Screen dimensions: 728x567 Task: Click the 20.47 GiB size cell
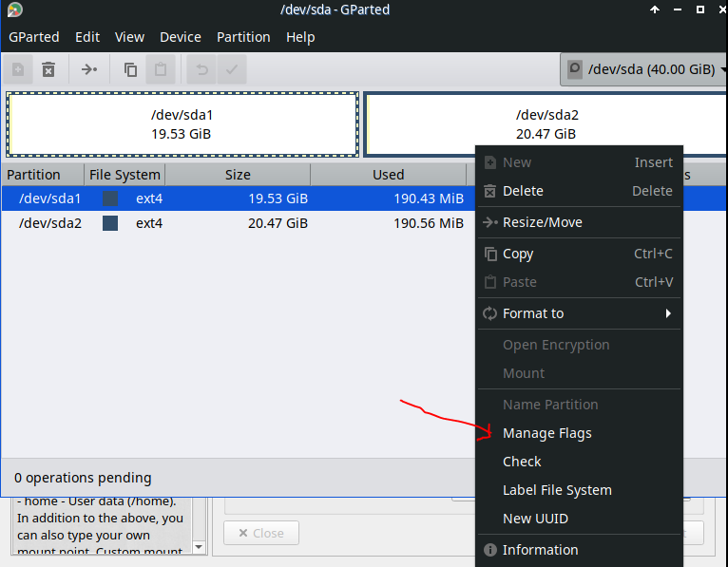[x=278, y=223]
